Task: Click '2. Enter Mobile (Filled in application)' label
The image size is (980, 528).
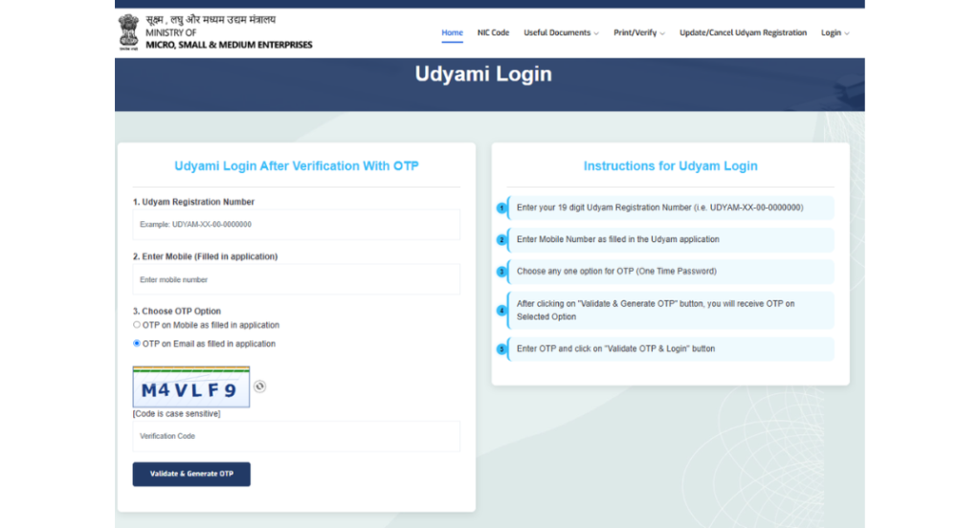Action: [x=205, y=256]
